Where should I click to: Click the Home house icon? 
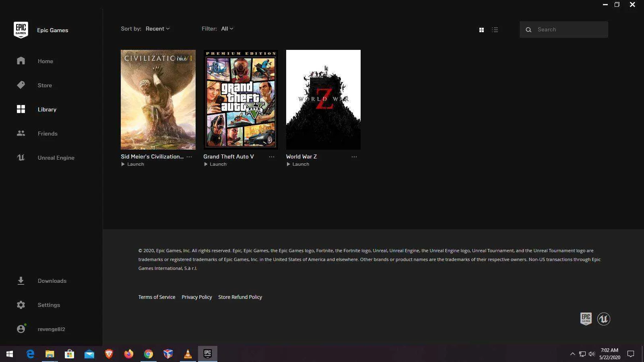pos(21,61)
